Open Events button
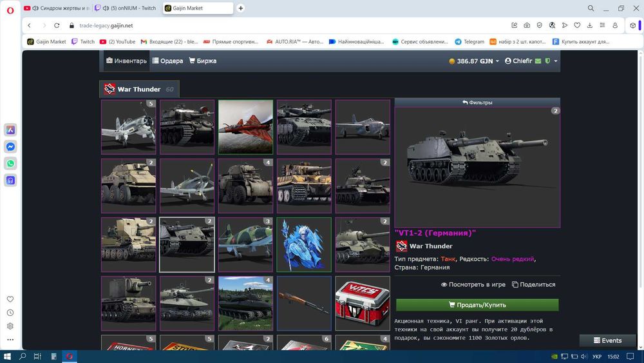The width and height of the screenshot is (644, 363). click(607, 340)
